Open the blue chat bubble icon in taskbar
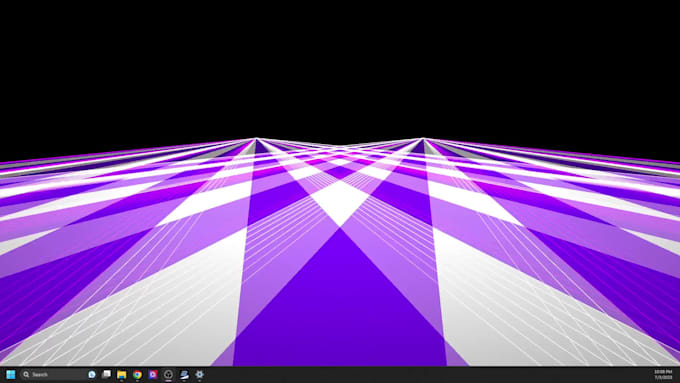Image resolution: width=680 pixels, height=383 pixels. 92,374
